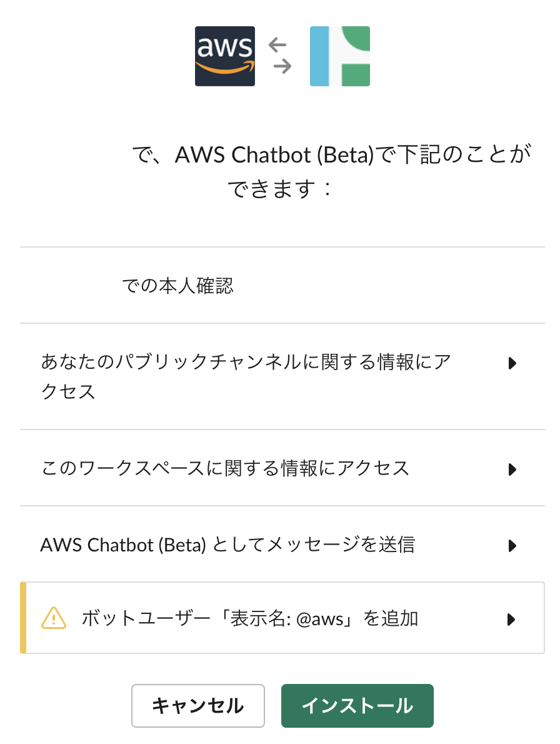
Task: Click the left-pointing gray exchange arrow
Action: [x=277, y=45]
